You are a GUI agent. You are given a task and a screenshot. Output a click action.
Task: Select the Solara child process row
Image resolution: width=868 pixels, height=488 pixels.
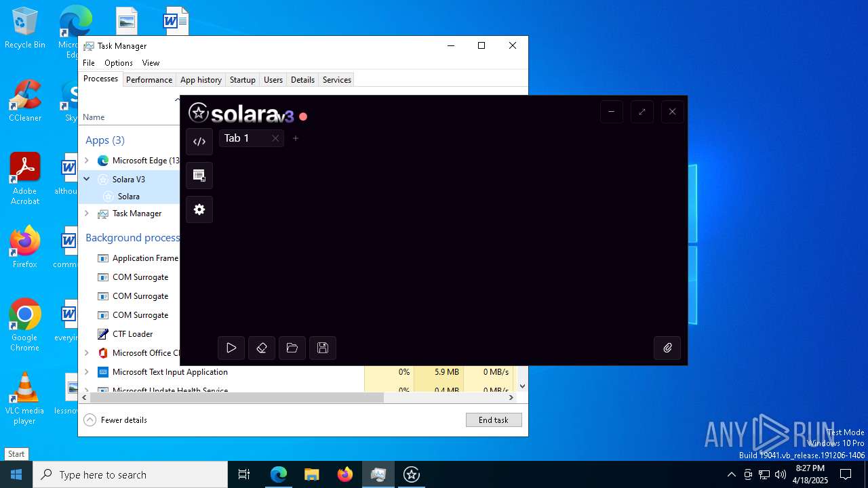click(x=129, y=196)
